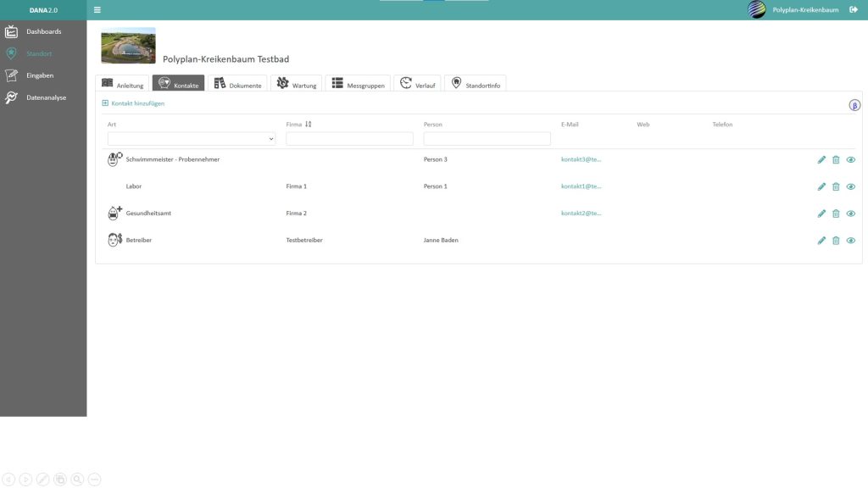Image resolution: width=868 pixels, height=488 pixels.
Task: View the Betreiber contact via eye icon
Action: [851, 241]
